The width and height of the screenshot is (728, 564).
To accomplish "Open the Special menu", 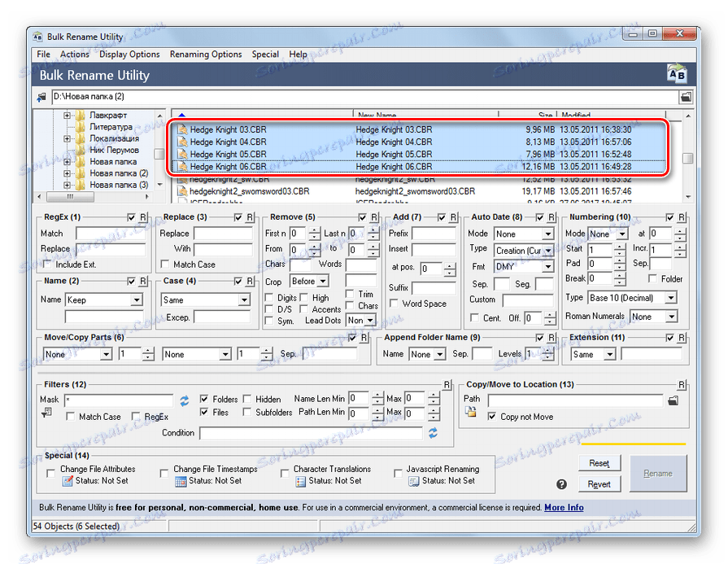I will 265,55.
